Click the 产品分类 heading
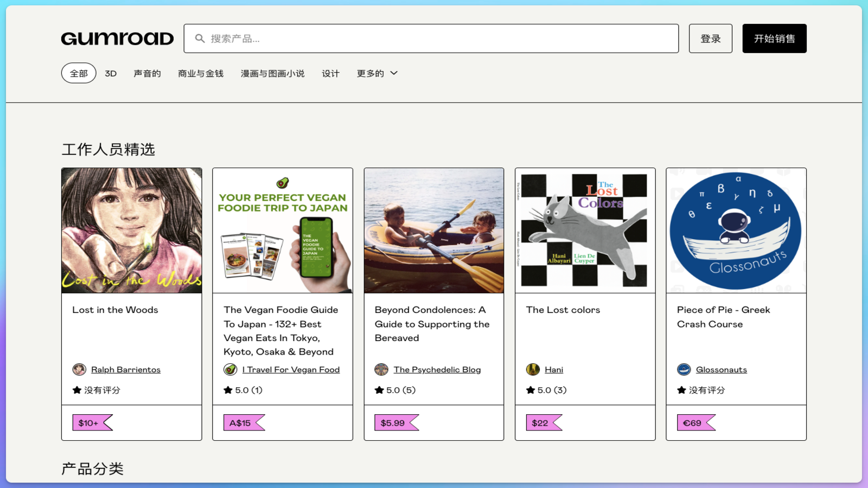The image size is (868, 488). (x=93, y=469)
